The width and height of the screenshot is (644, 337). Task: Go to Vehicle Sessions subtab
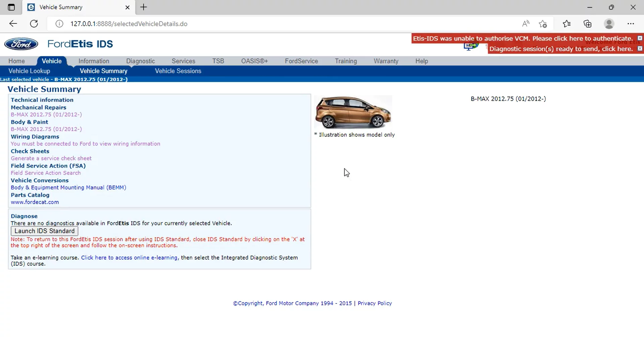pos(178,71)
